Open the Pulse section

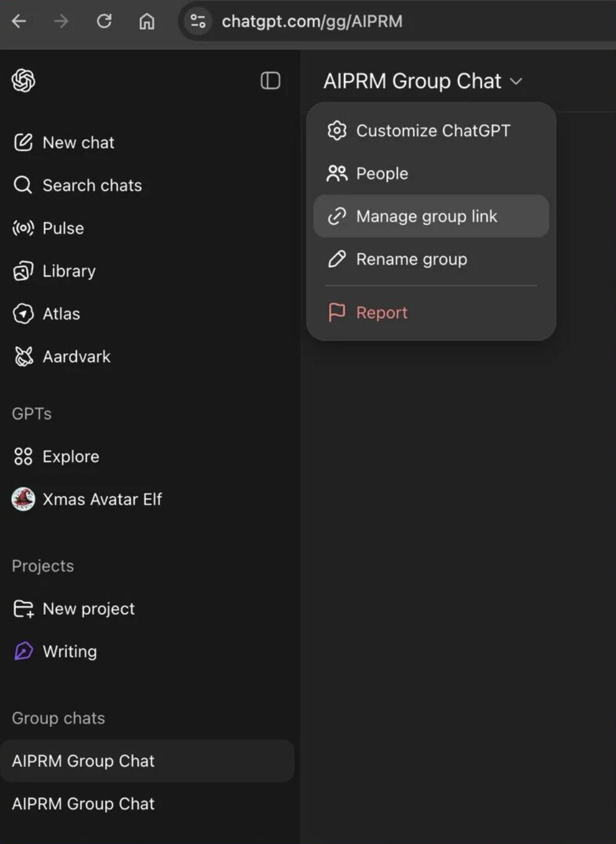pyautogui.click(x=63, y=228)
